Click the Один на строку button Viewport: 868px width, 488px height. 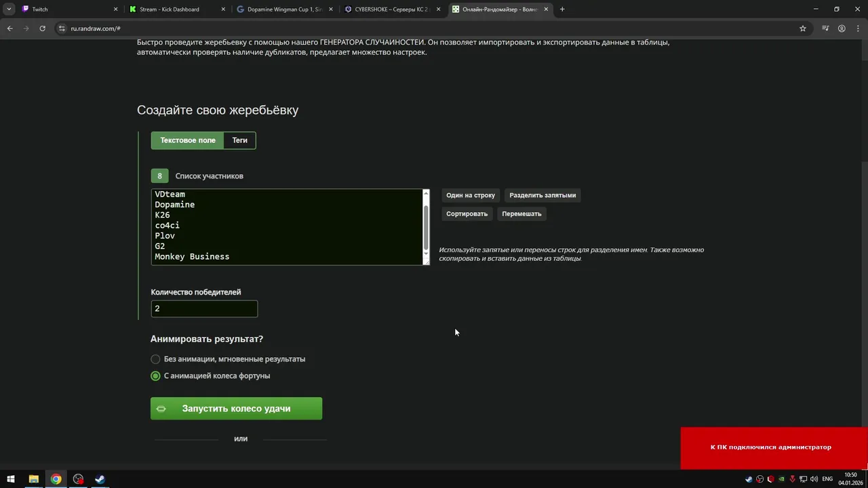[x=471, y=195]
